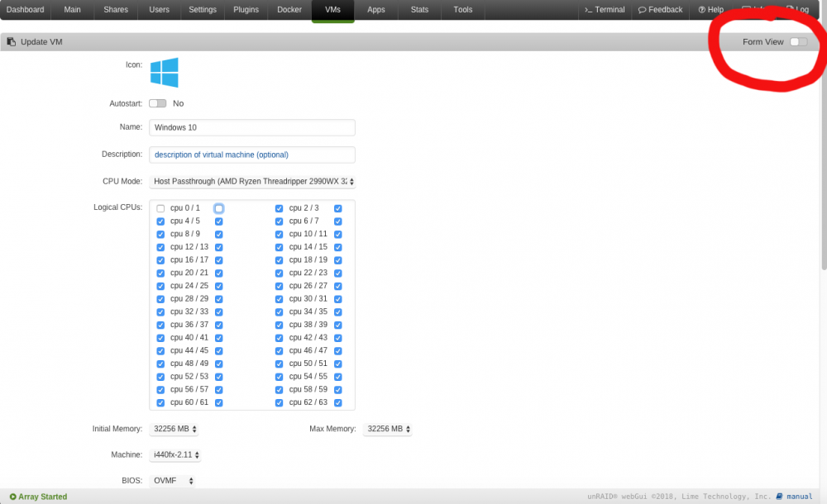Click the Array Started status icon
Viewport: 827px width, 504px height.
[x=13, y=497]
